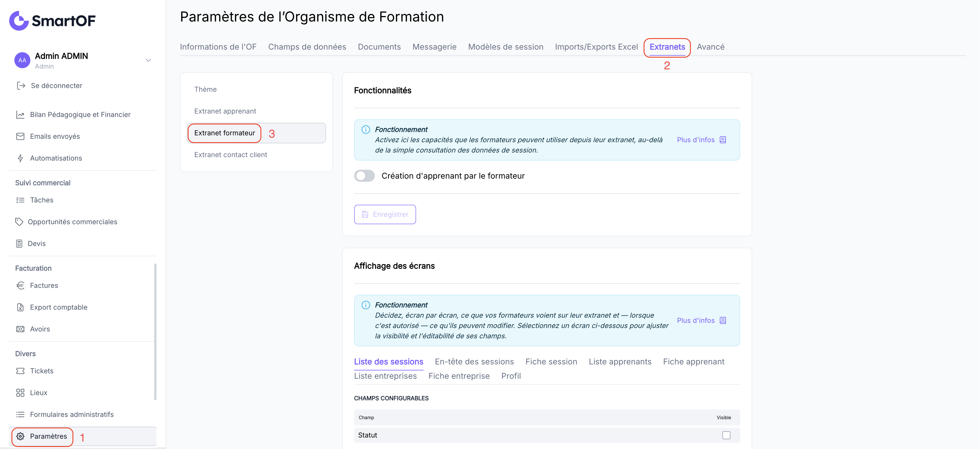Switch to Liste apprenants tab

[620, 362]
